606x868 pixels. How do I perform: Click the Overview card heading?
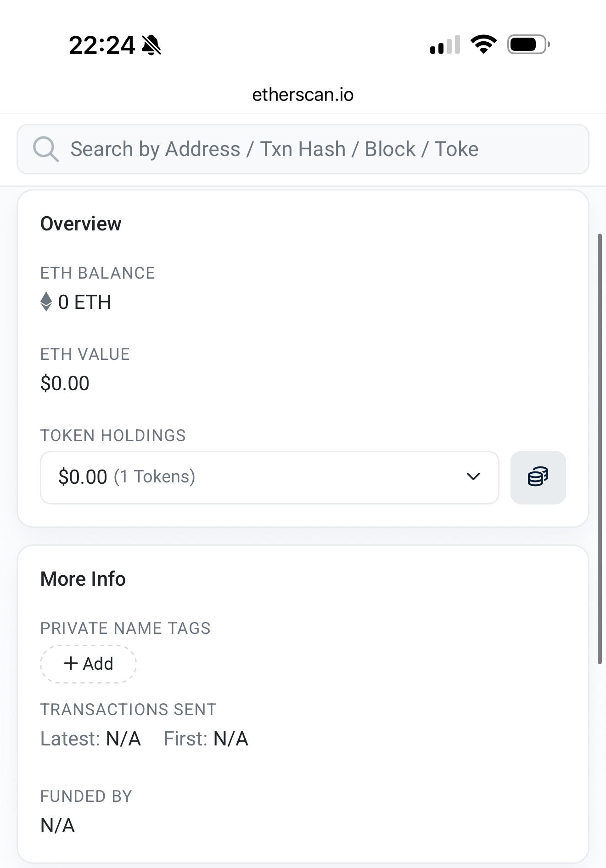pyautogui.click(x=81, y=224)
